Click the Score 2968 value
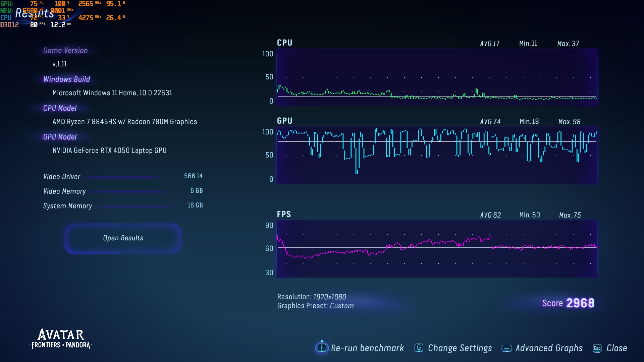 pyautogui.click(x=580, y=303)
